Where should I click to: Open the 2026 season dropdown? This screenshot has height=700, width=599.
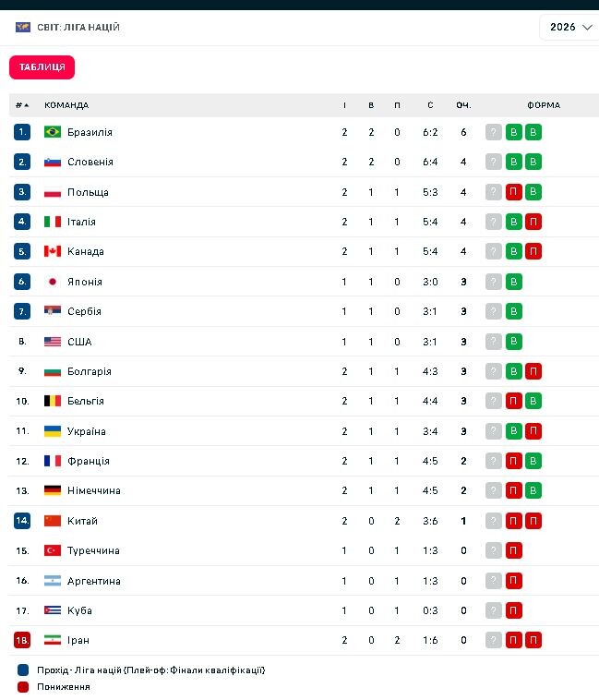point(569,27)
